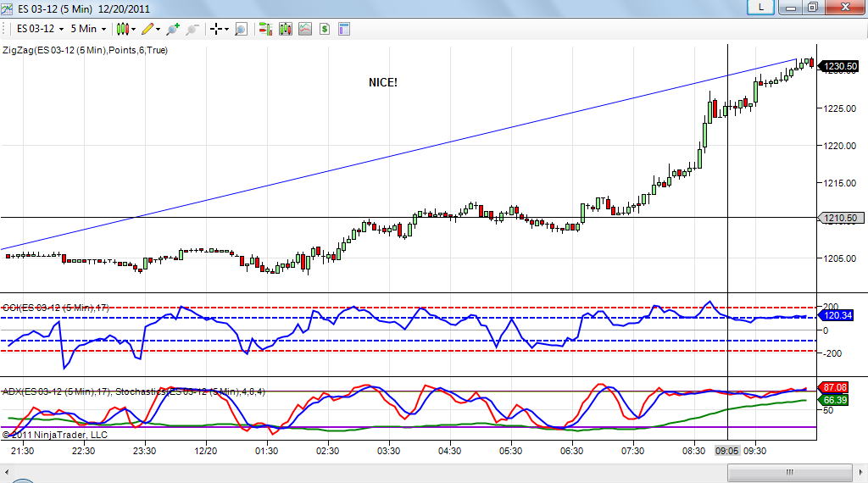Click the zoom frame magnifier icon

pos(241,29)
